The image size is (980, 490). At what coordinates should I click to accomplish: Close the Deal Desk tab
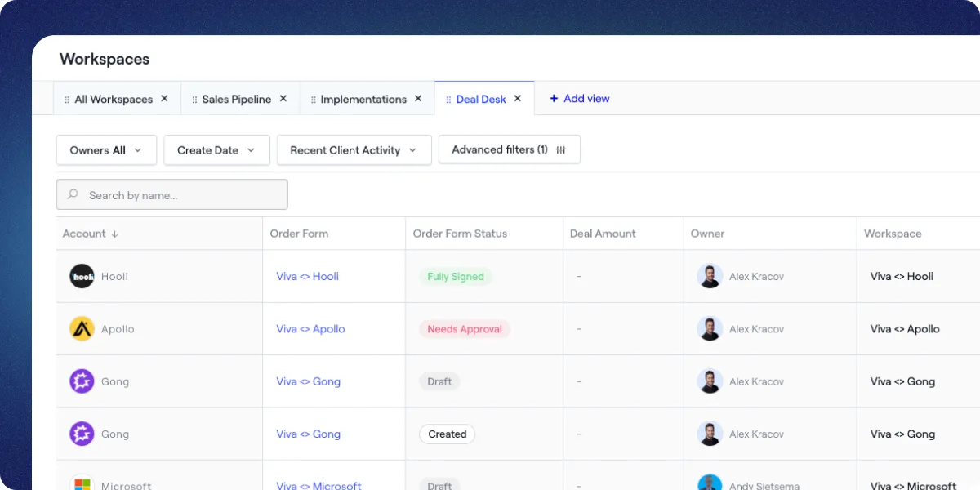[518, 99]
